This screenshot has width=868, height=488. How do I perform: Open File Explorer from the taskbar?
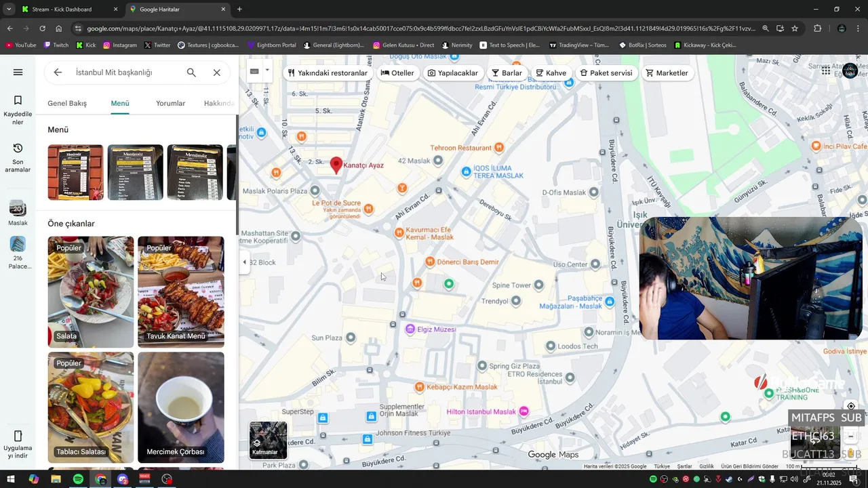[x=56, y=479]
